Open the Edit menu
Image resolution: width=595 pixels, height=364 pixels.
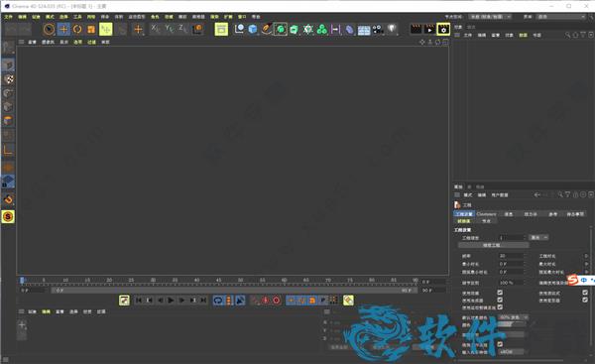(x=23, y=17)
